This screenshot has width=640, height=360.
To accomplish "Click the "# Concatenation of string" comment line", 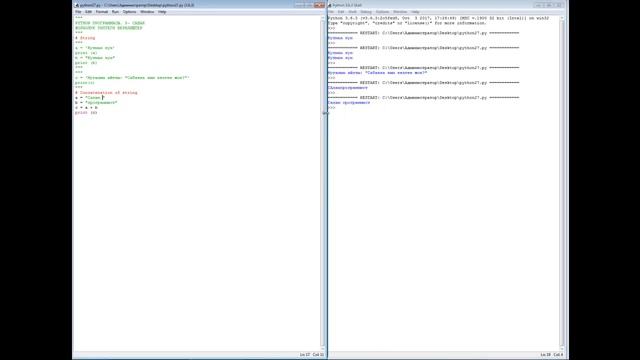I will point(106,93).
